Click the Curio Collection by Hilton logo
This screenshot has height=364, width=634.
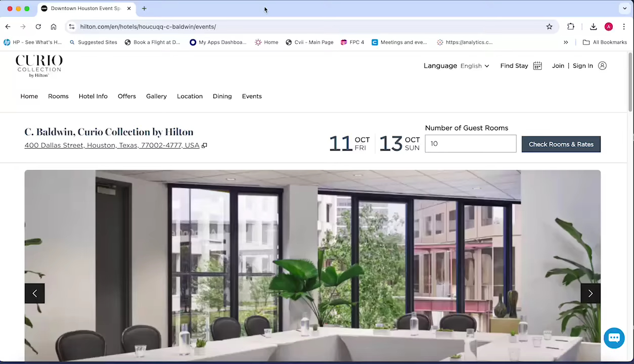click(x=39, y=66)
